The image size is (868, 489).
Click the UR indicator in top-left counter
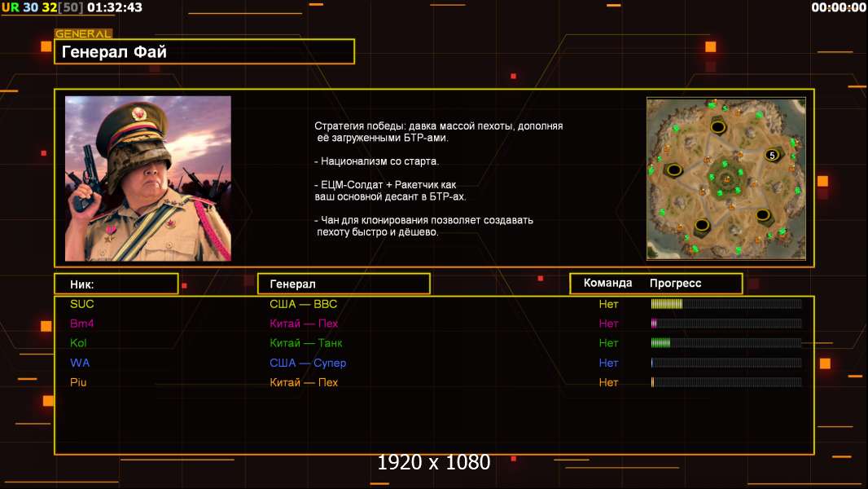pos(11,8)
